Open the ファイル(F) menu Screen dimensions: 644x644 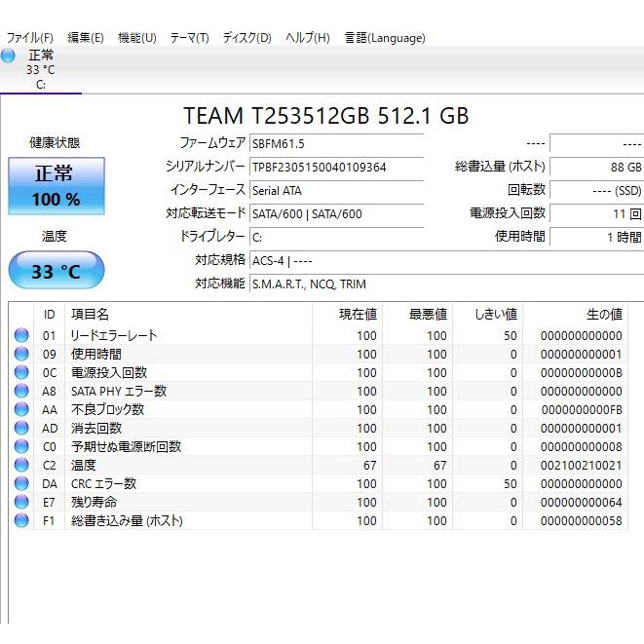pos(30,38)
